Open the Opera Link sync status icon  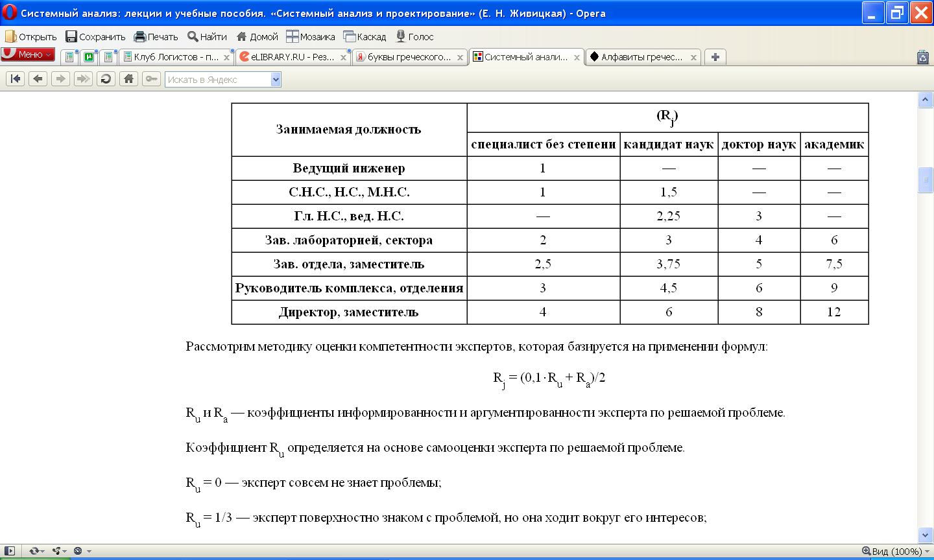(36, 551)
